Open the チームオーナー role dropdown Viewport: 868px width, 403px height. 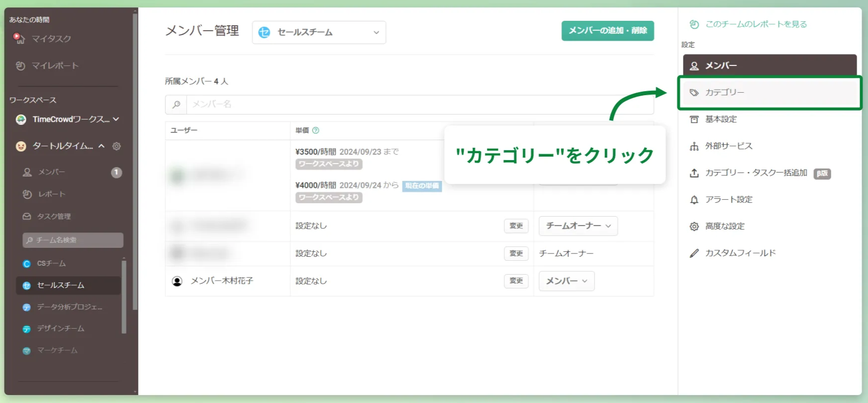578,226
